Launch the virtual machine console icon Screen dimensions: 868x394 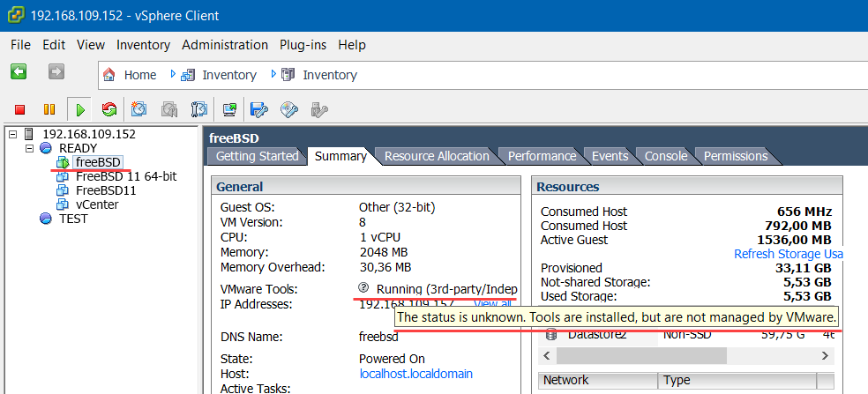(x=229, y=109)
